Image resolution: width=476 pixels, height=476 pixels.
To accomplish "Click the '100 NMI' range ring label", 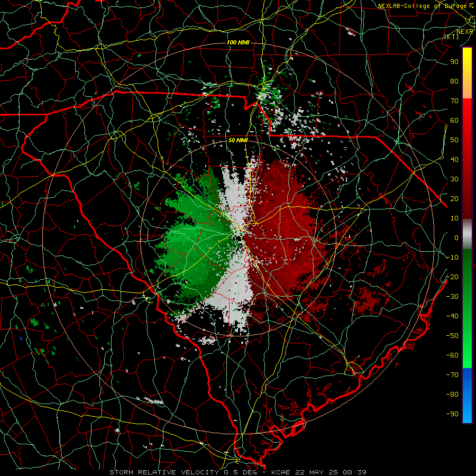I will click(x=238, y=42).
